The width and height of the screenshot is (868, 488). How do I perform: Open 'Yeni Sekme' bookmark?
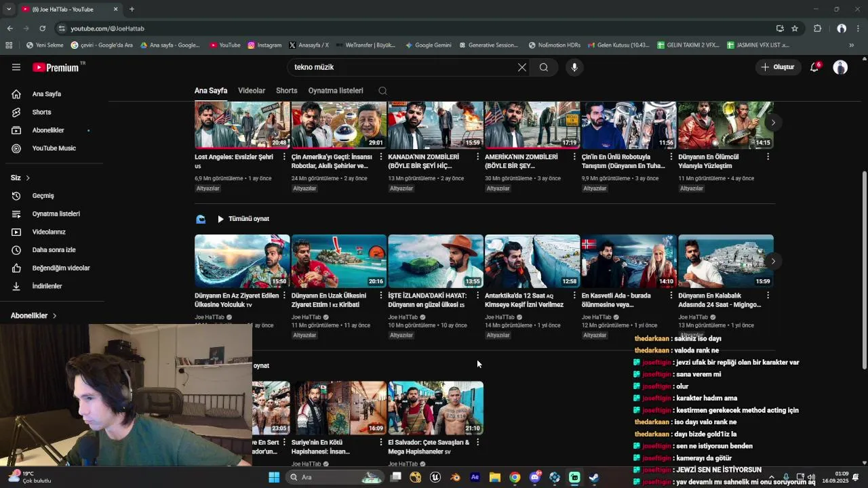point(45,45)
